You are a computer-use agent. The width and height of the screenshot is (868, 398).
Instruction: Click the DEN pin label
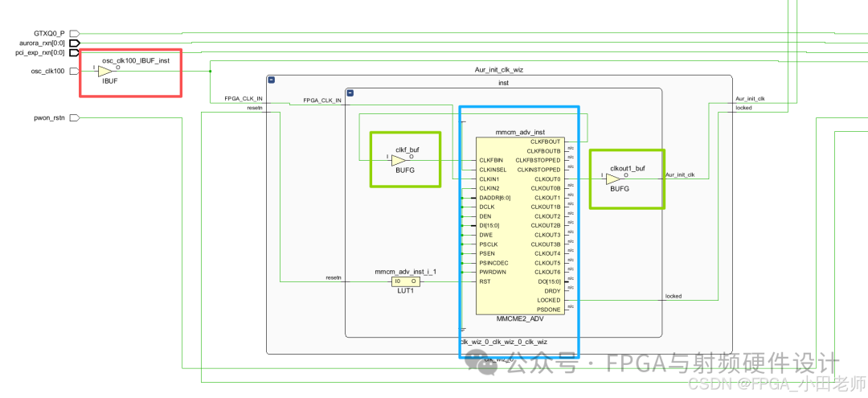[x=485, y=216]
